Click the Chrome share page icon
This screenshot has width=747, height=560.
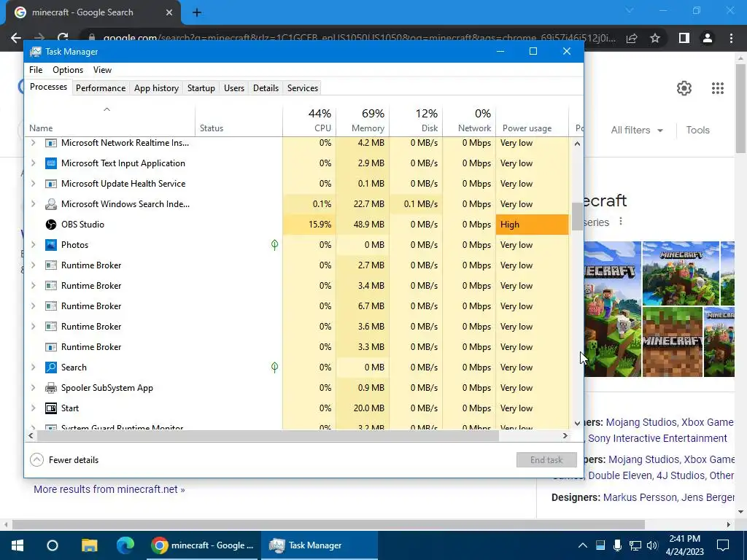pyautogui.click(x=632, y=38)
